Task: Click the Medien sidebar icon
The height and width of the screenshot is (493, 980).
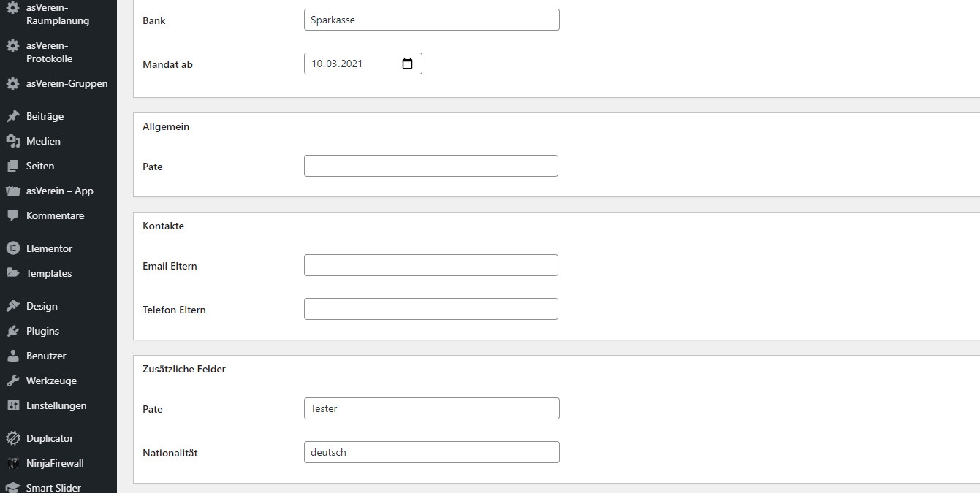Action: [12, 141]
